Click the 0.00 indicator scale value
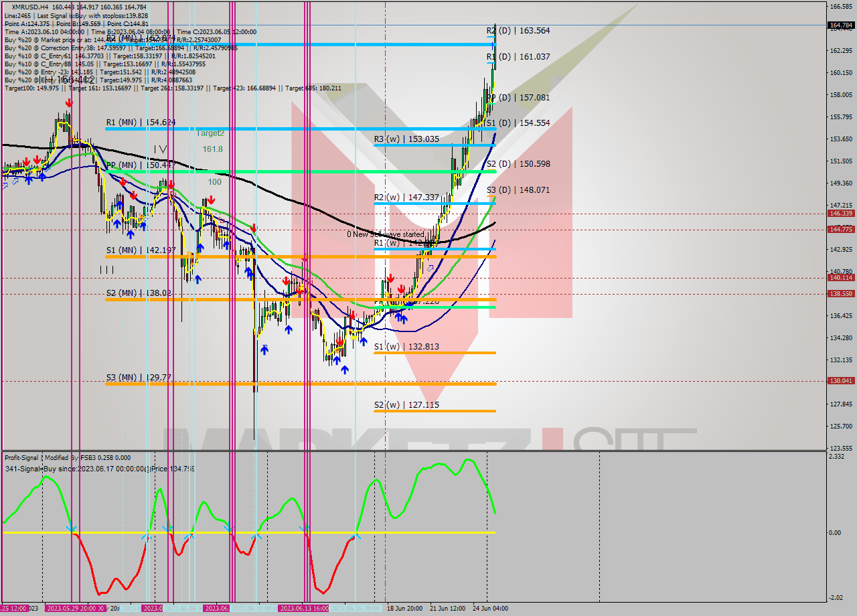 [x=836, y=533]
